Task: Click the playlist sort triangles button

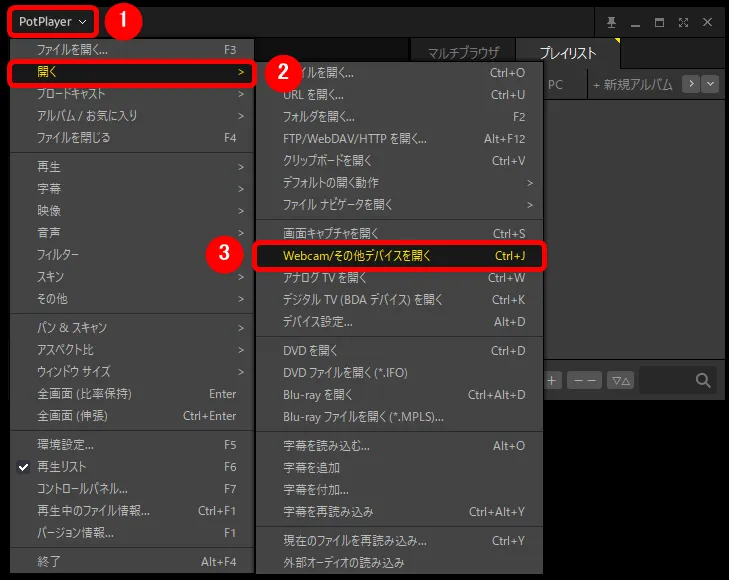Action: [x=621, y=381]
